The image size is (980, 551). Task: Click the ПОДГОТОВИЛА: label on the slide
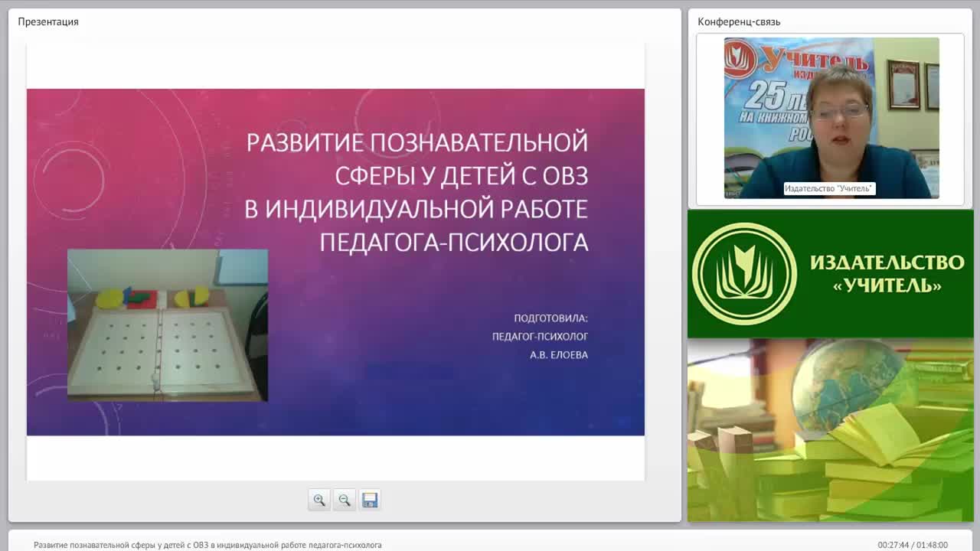tap(551, 318)
